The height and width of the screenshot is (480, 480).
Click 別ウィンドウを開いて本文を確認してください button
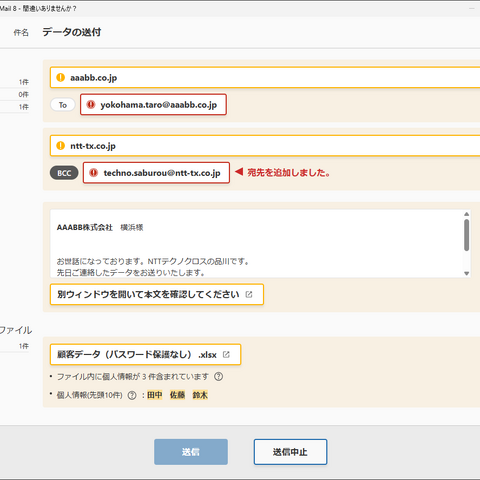coord(157,294)
